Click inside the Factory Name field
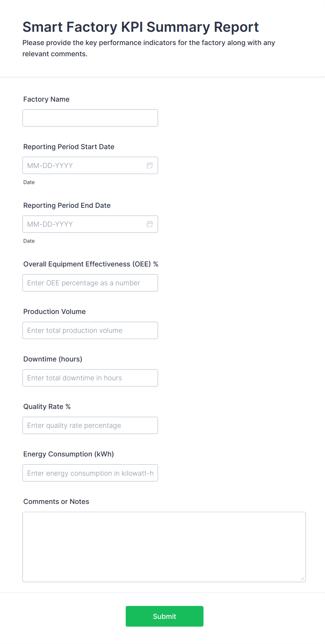The image size is (325, 644). coord(90,118)
